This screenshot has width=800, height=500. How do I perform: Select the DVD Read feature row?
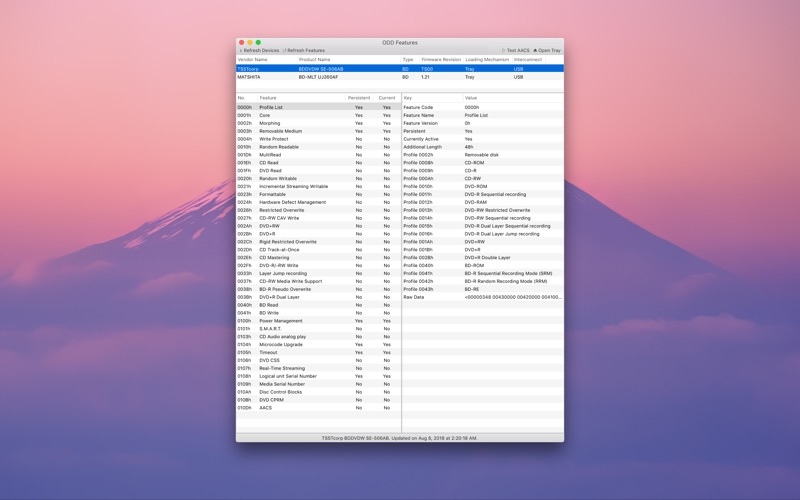pos(318,170)
